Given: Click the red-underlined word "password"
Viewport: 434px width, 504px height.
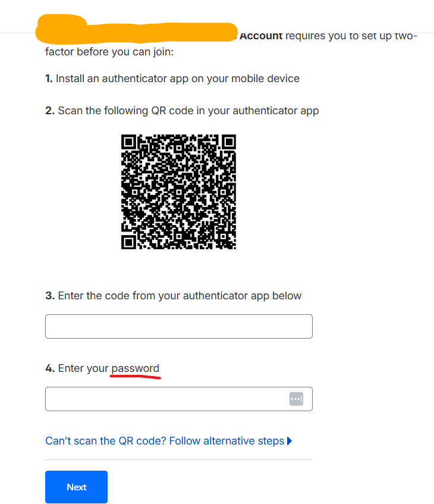Looking at the screenshot, I should point(136,368).
